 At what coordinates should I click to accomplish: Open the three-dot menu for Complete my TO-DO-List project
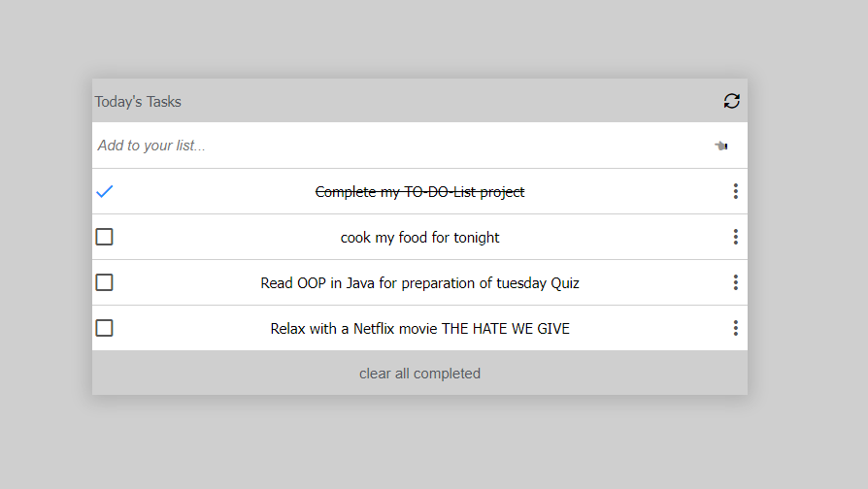point(735,191)
